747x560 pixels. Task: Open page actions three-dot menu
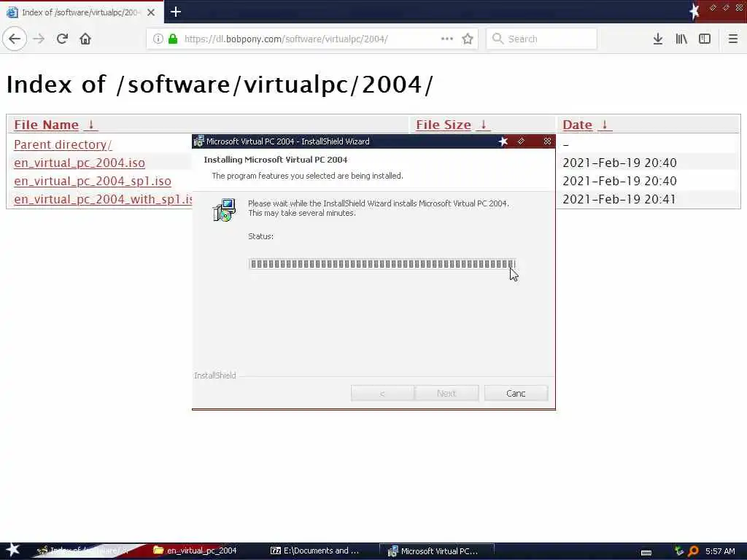point(447,39)
